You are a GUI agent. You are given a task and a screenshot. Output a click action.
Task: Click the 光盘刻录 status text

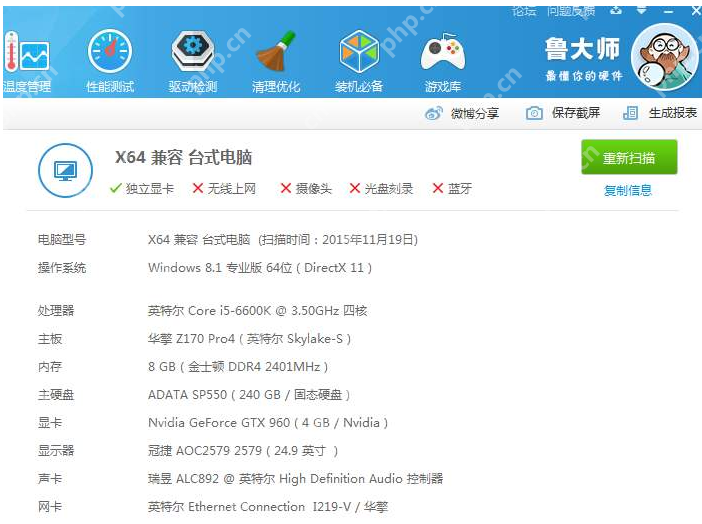389,189
